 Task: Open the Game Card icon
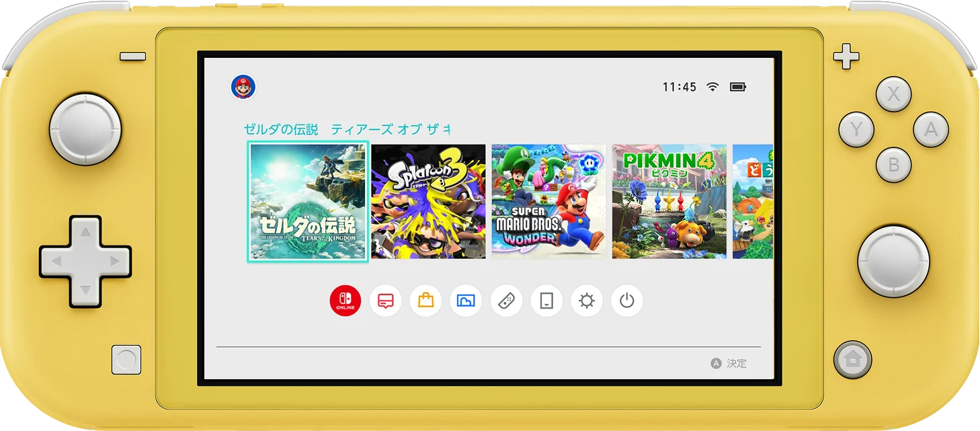coord(546,301)
